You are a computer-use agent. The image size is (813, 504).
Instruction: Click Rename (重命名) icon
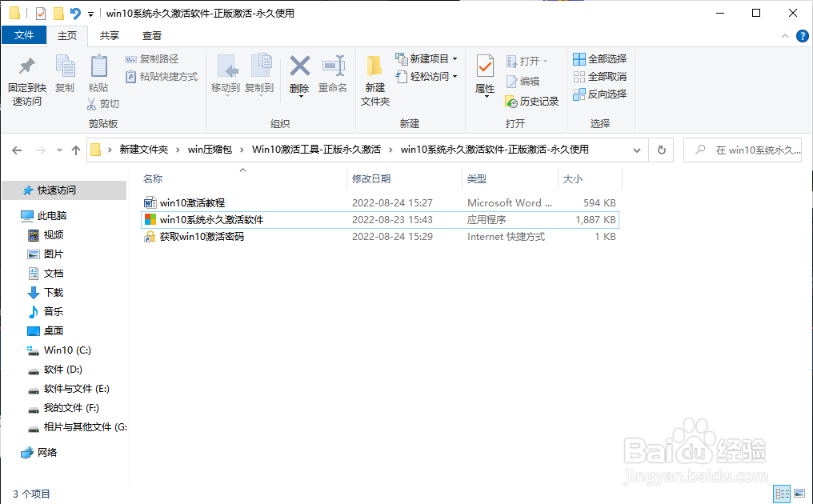pos(334,66)
